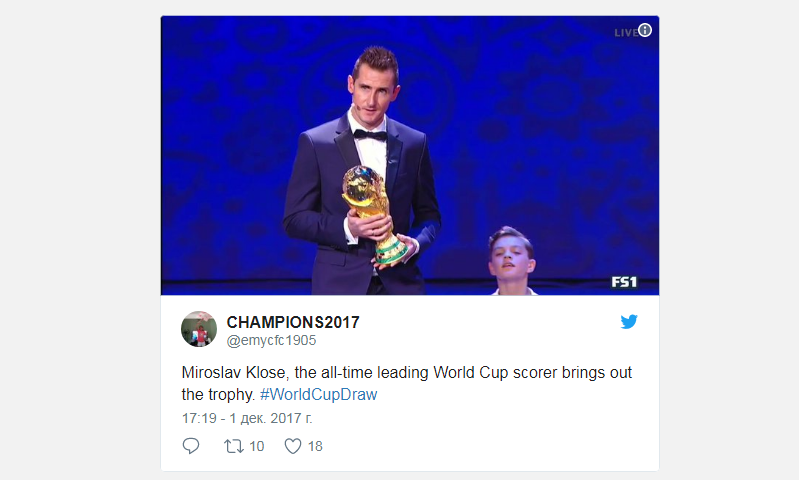This screenshot has width=799, height=480.
Task: Retweet this tweet using the arrows icon
Action: pyautogui.click(x=234, y=446)
